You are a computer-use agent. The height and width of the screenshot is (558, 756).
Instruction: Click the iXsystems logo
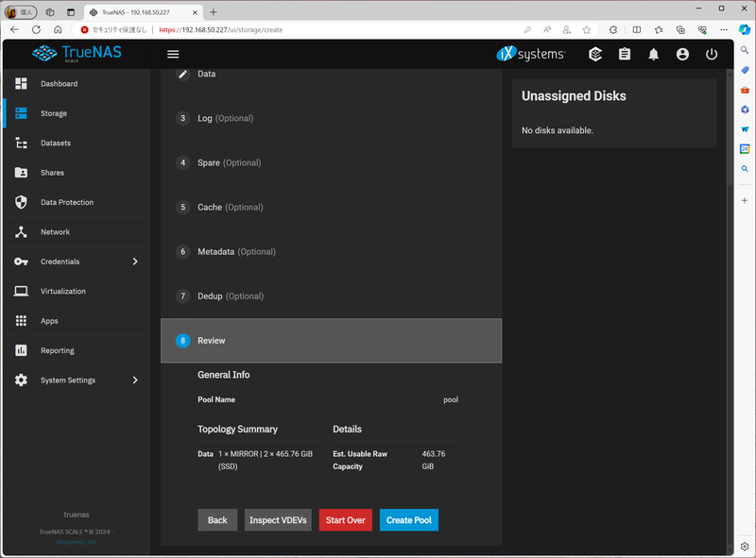pyautogui.click(x=531, y=54)
